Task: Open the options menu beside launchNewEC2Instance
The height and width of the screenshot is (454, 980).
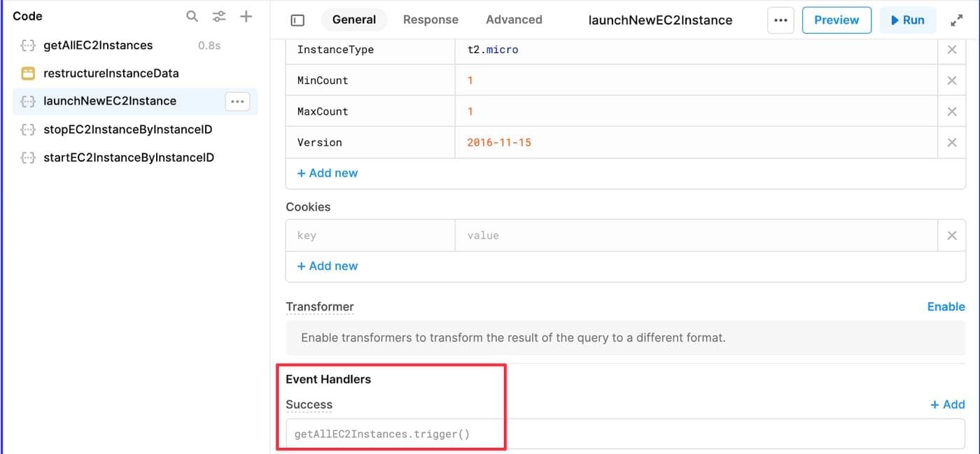Action: coord(237,101)
